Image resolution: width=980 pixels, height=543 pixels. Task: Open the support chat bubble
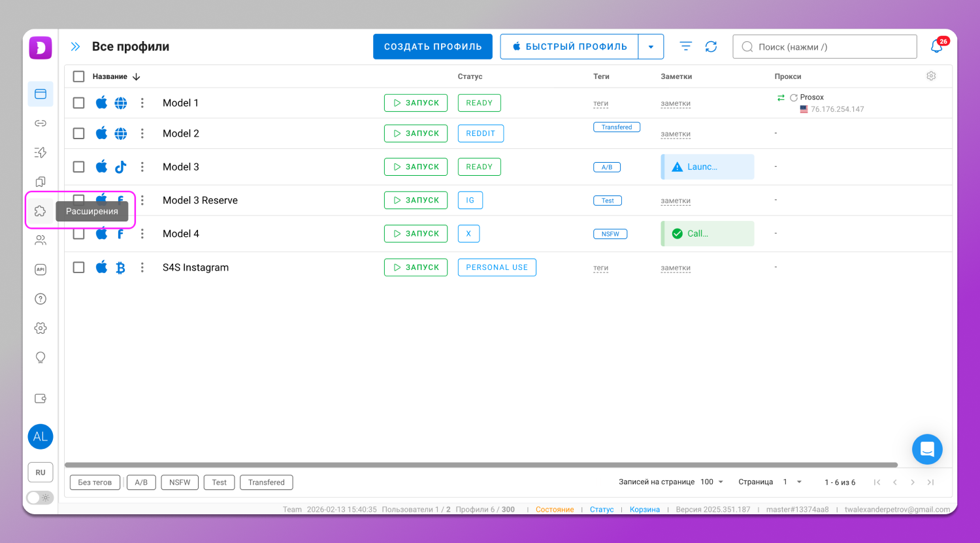(927, 450)
